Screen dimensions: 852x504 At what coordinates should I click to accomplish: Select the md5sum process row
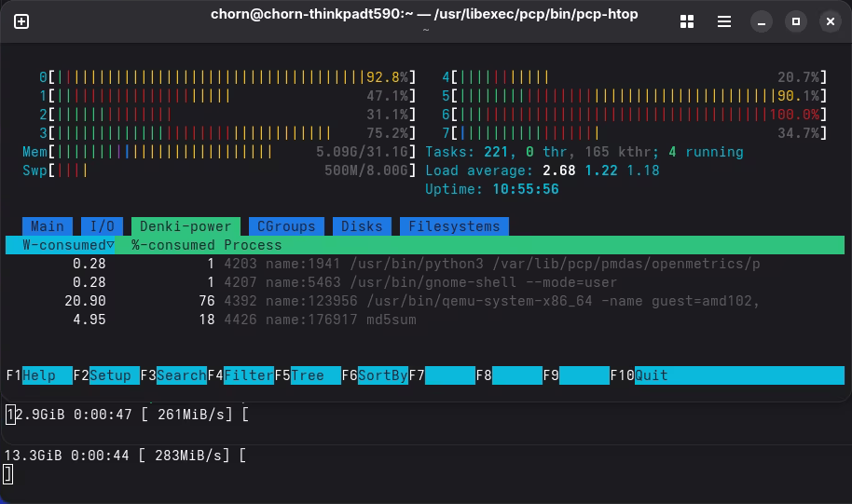425,320
